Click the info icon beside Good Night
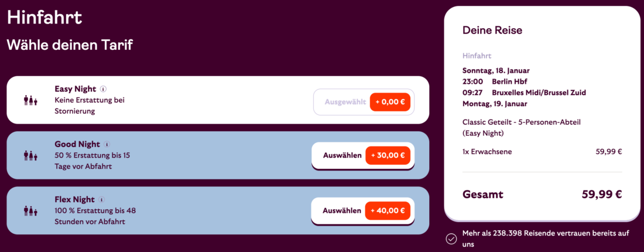The width and height of the screenshot is (644, 252). click(107, 144)
